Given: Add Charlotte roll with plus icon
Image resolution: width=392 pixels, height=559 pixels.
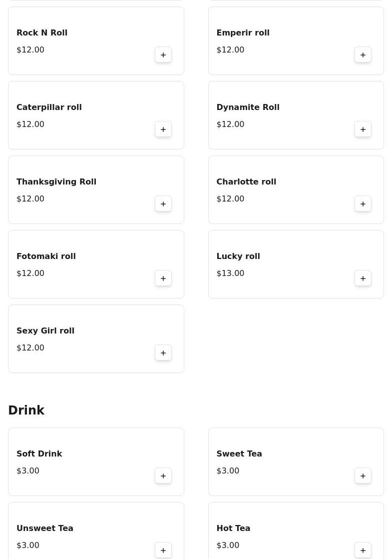Looking at the screenshot, I should [x=363, y=204].
